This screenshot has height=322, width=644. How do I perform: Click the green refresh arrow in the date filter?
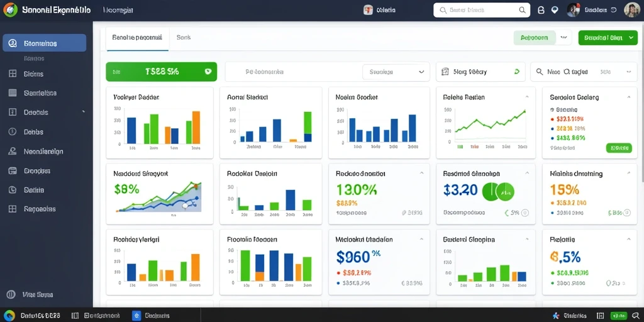[x=517, y=72]
